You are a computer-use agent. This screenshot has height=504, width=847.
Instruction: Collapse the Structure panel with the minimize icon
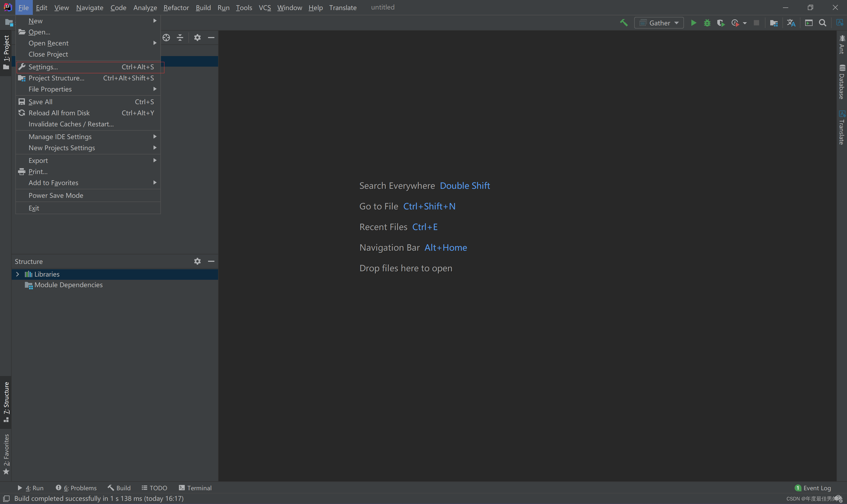211,261
